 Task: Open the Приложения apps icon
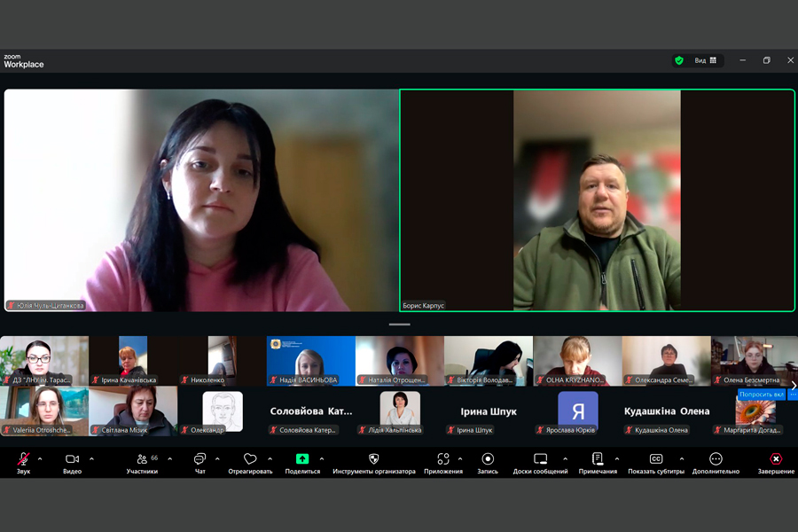tap(443, 463)
